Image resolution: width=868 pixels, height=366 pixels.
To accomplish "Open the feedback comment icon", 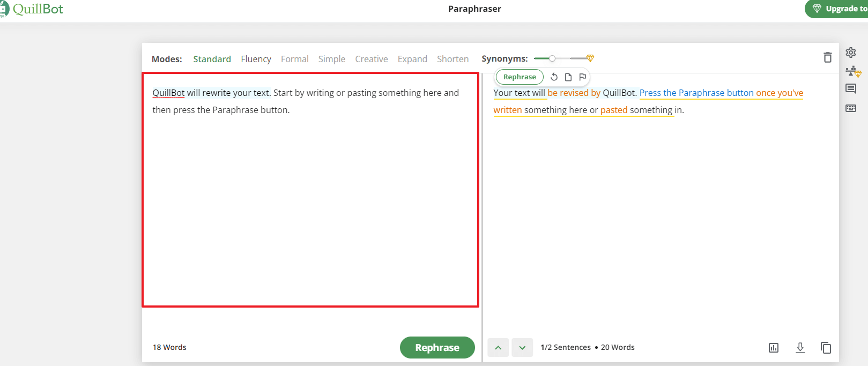I will [851, 89].
